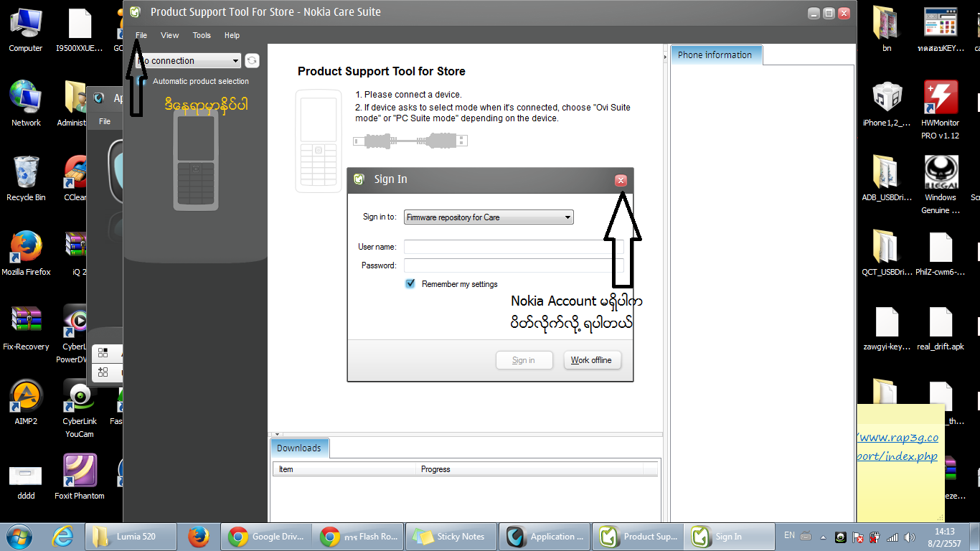The width and height of the screenshot is (980, 551).
Task: Click Windows Start orb
Action: (19, 537)
